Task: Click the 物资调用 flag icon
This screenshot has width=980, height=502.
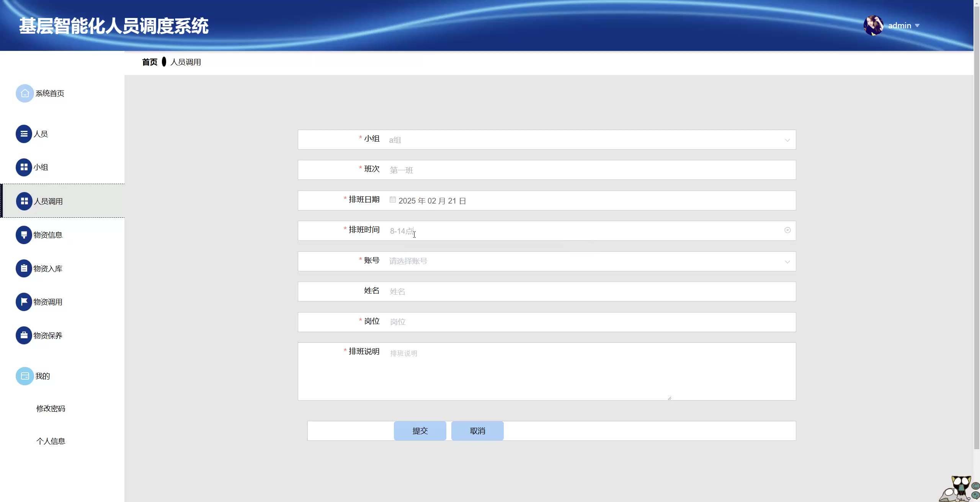Action: point(24,302)
